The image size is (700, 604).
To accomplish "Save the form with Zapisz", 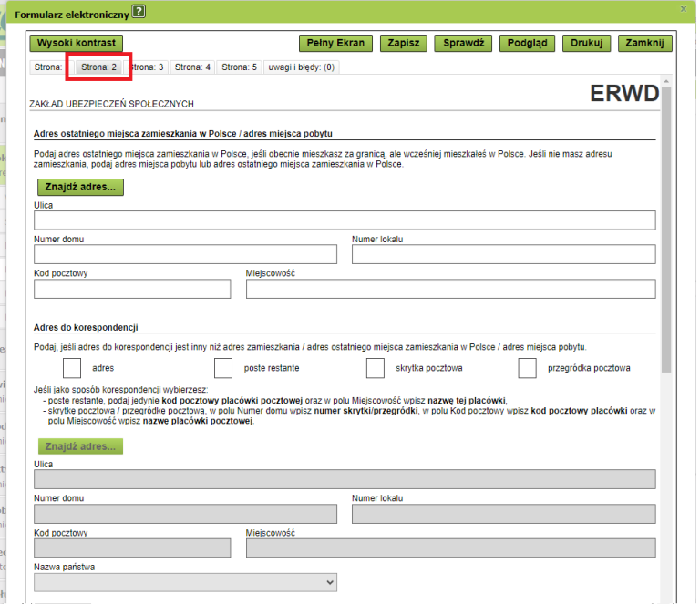I will [403, 43].
